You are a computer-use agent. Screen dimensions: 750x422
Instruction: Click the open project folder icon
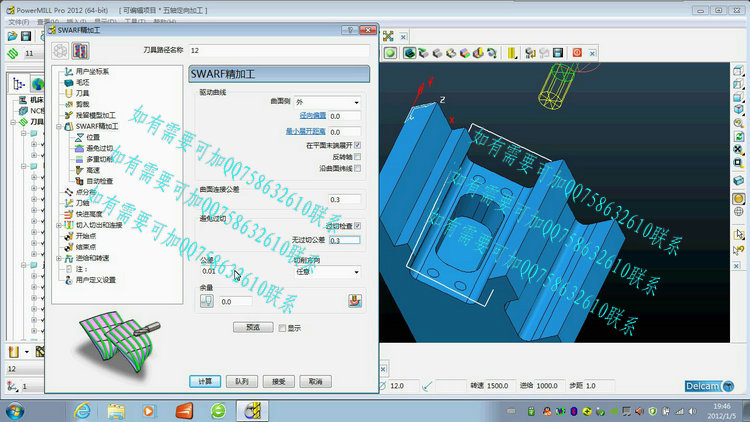pyautogui.click(x=12, y=36)
